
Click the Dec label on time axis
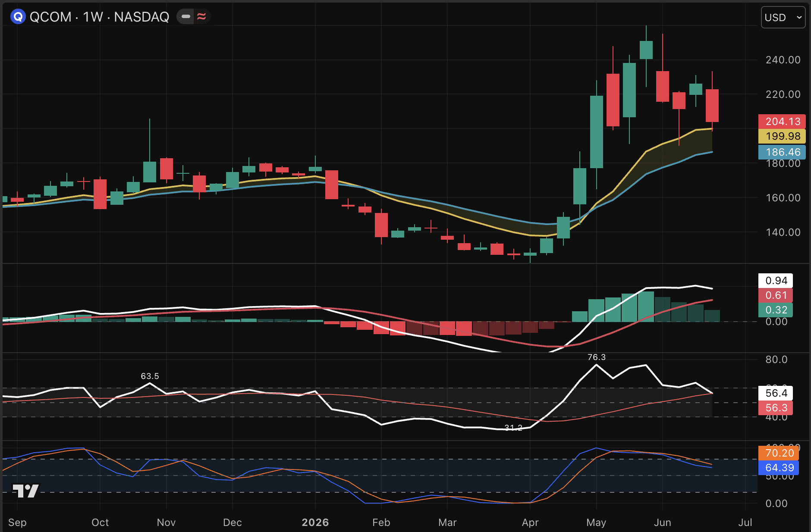point(232,523)
